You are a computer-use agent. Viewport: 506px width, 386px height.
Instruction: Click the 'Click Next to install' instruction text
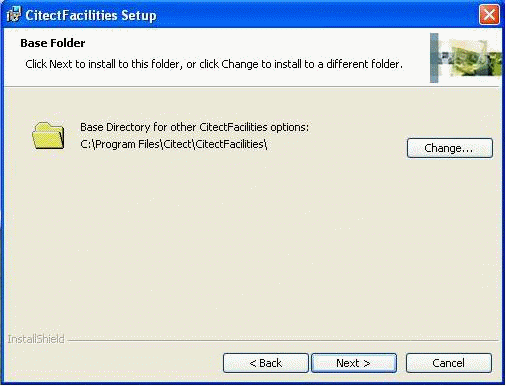(214, 64)
